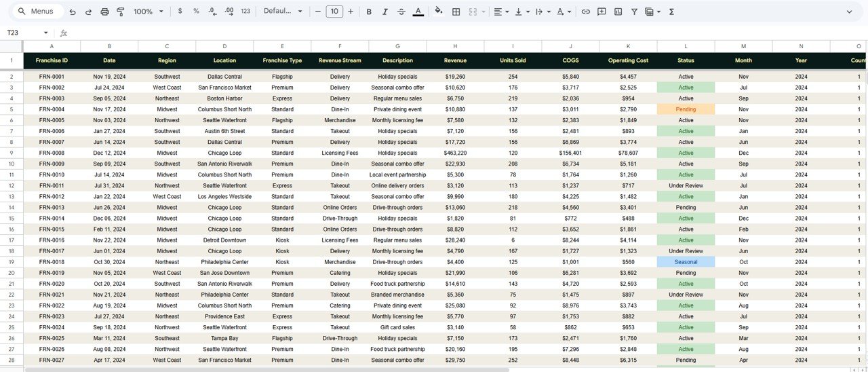Insert a comment
This screenshot has height=372, width=868.
click(601, 12)
